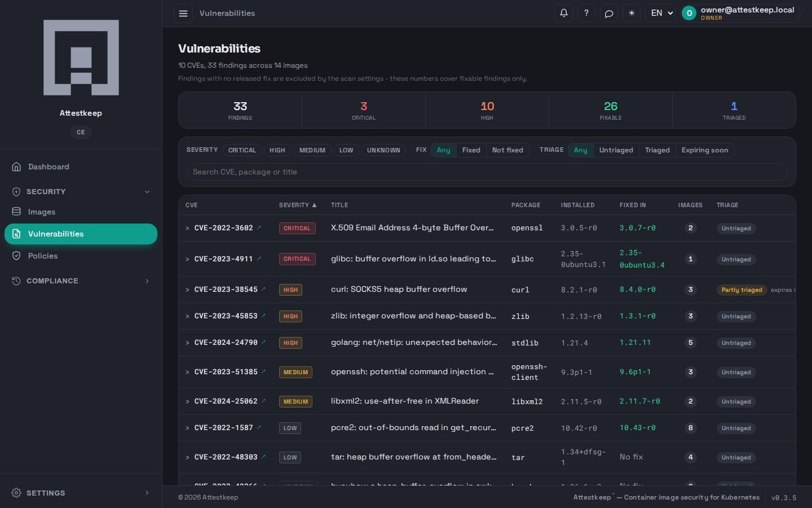812x508 pixels.
Task: Open the feedback chat bubble icon
Action: click(608, 13)
